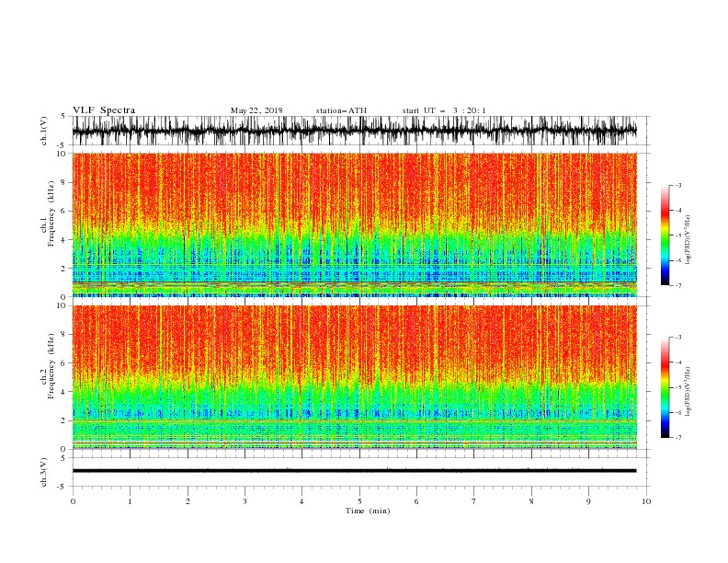Click the time axis tick label "5"
Viewport: 728px width, 563px height.
pyautogui.click(x=359, y=501)
